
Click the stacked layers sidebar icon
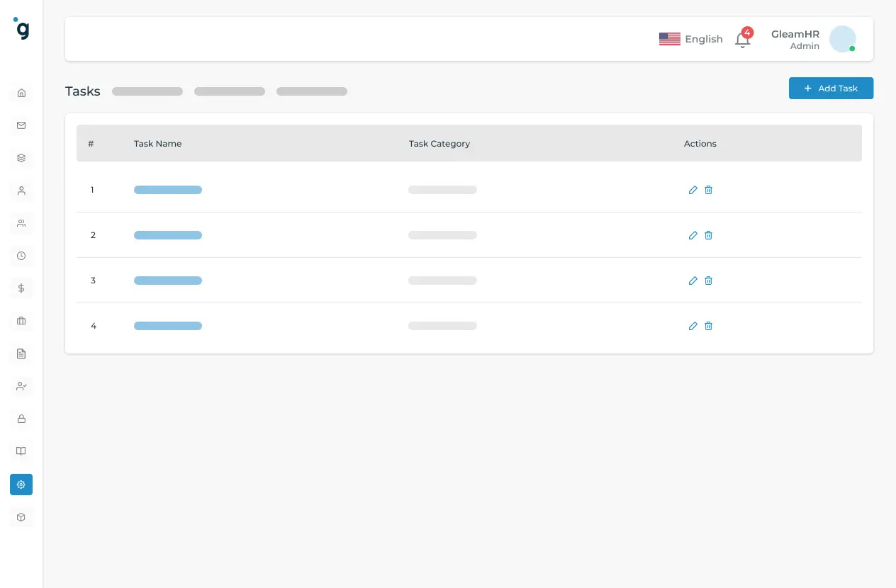pos(21,158)
